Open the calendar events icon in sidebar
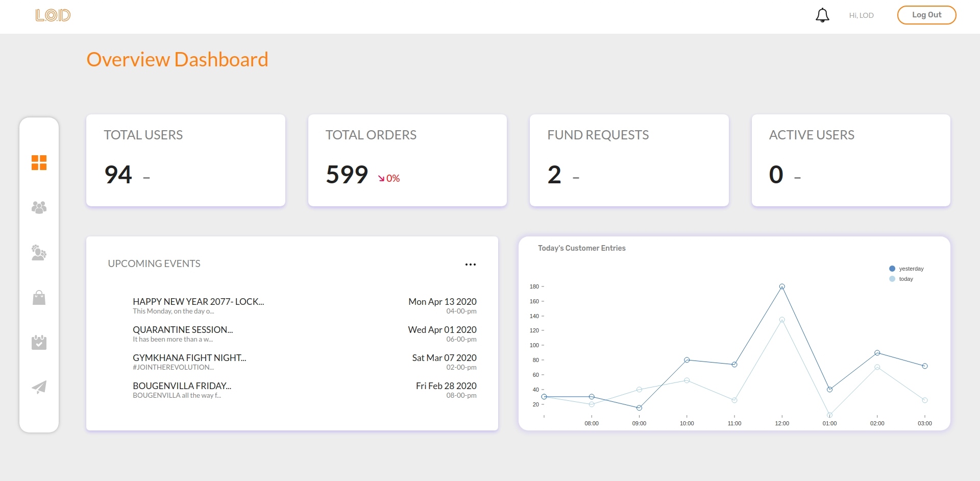 (39, 343)
